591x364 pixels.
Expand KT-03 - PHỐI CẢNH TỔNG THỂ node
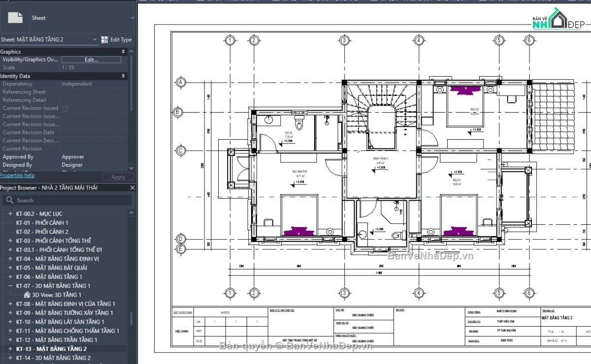10,241
